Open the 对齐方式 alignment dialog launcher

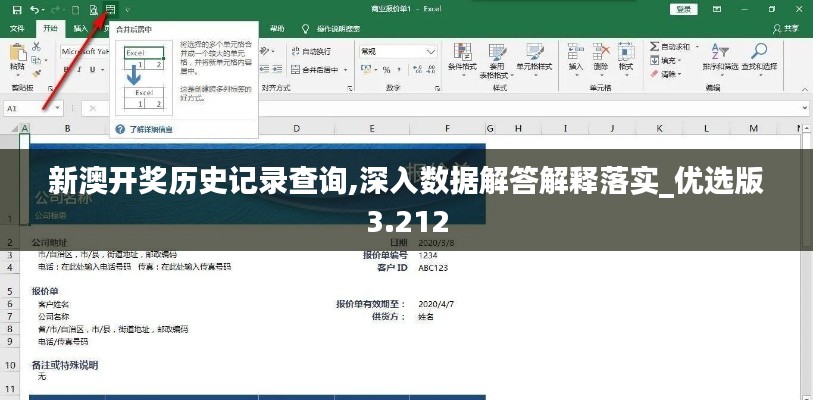350,88
